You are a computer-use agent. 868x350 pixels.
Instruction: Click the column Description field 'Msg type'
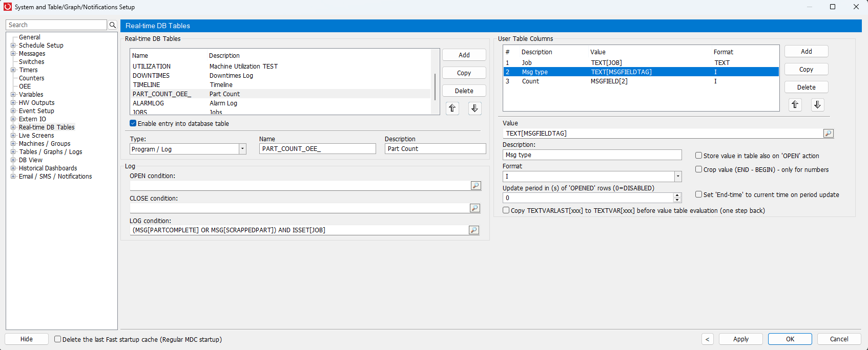592,155
